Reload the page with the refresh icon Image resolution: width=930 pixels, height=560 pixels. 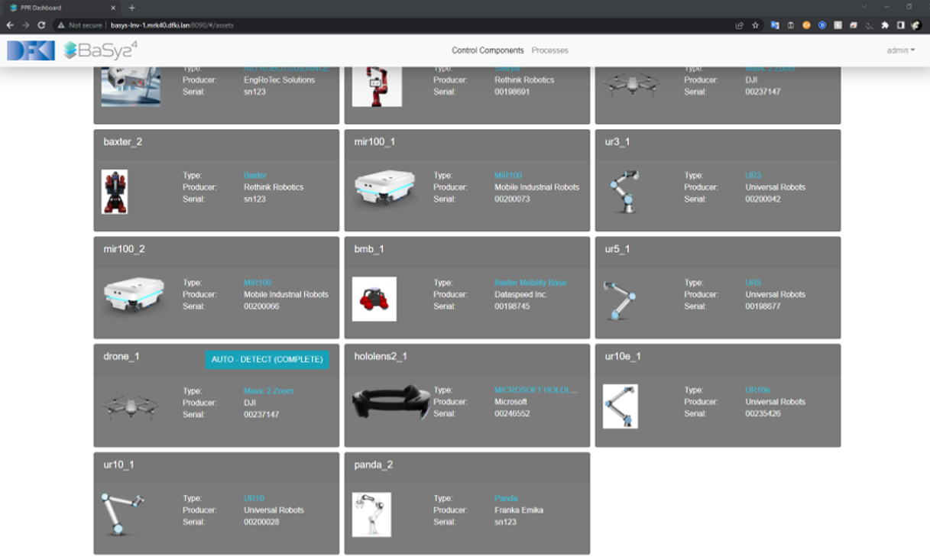pyautogui.click(x=41, y=24)
